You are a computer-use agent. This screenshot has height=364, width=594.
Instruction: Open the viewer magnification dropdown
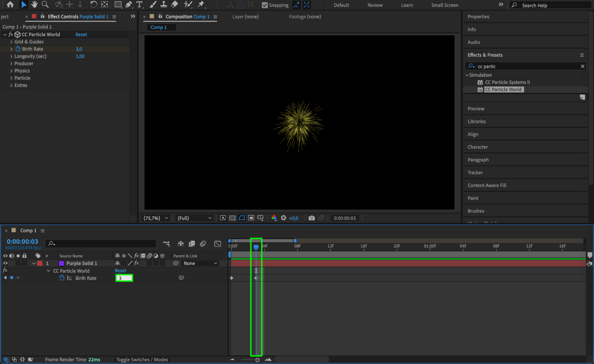[156, 218]
